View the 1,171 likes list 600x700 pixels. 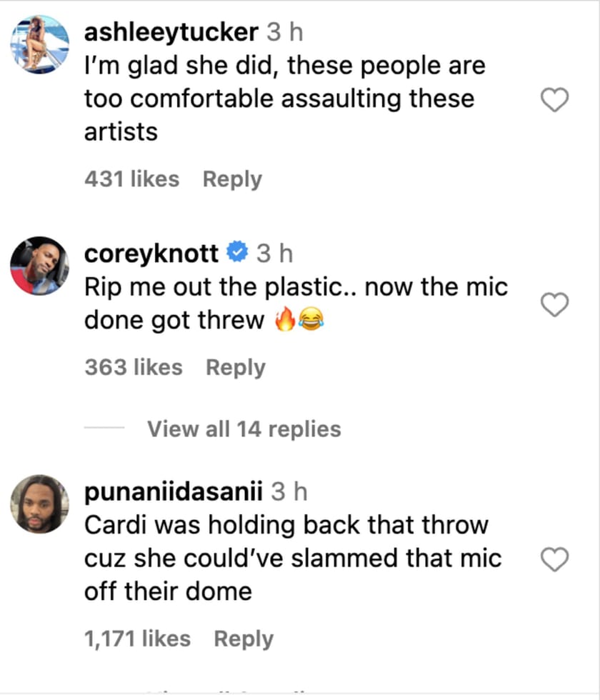tap(137, 639)
